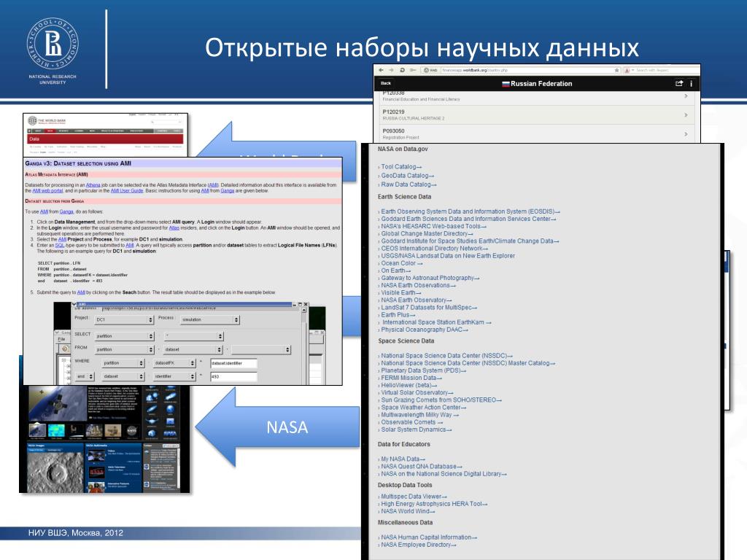This screenshot has width=747, height=560.
Task: Open the GeoData Catalog link
Action: tap(406, 176)
